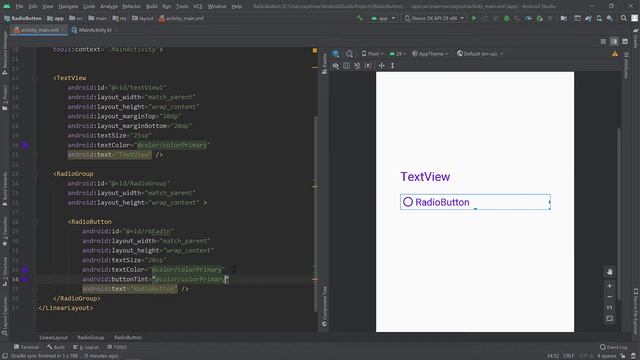Open the VCS menu
Screen dimensions: 640x360
(x=198, y=7)
